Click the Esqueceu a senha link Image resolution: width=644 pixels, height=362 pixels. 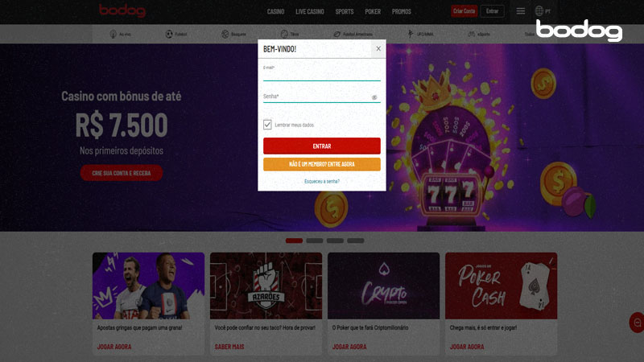(x=321, y=181)
